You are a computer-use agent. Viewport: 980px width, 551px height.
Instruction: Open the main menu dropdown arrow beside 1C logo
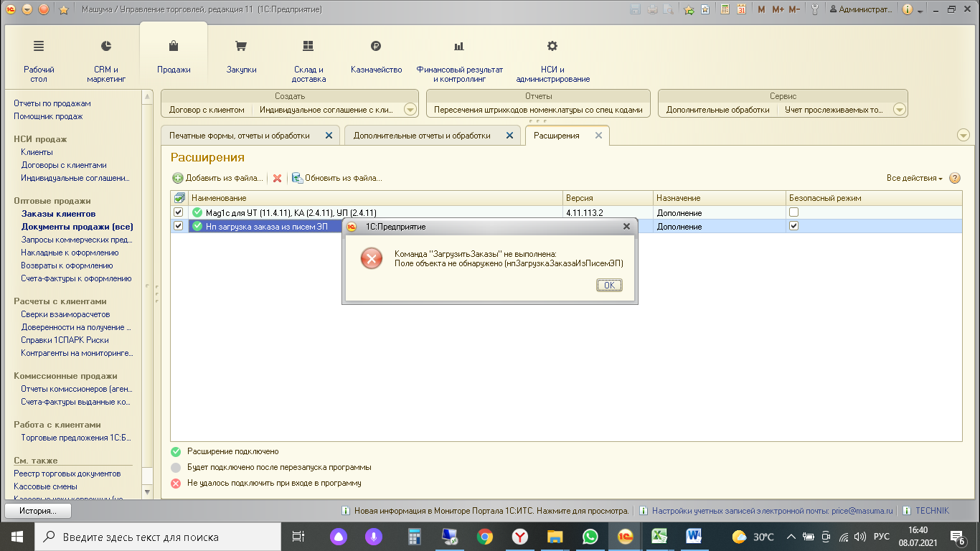pos(27,9)
